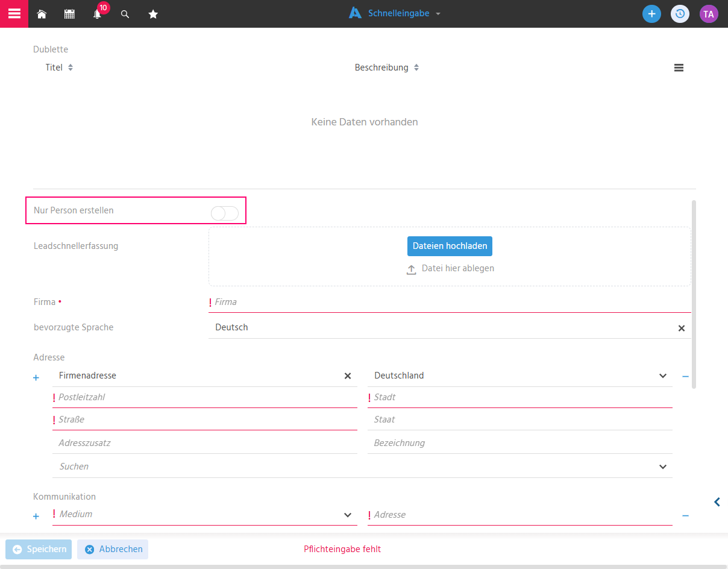Open the TA user avatar menu
This screenshot has height=569, width=728.
(x=709, y=14)
